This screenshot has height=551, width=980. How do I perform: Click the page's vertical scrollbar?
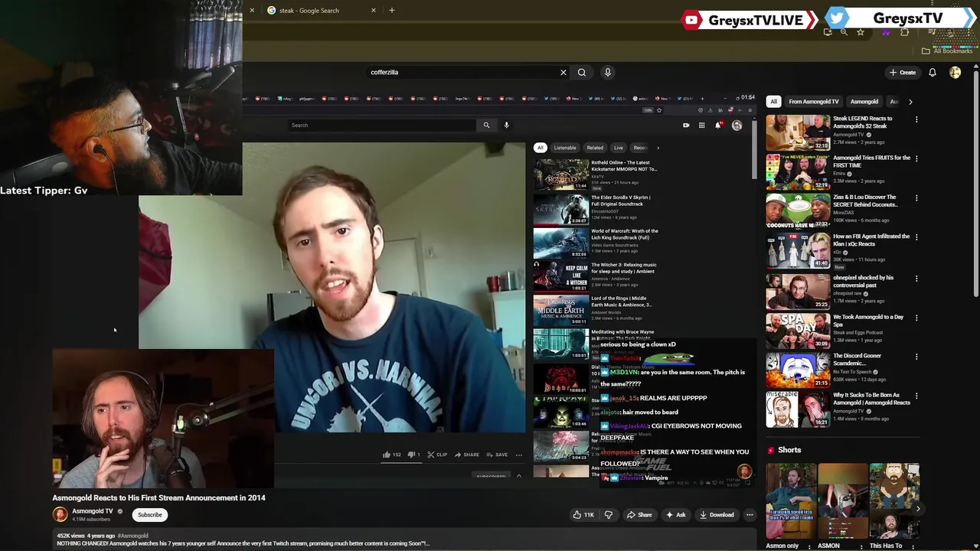[x=976, y=184]
